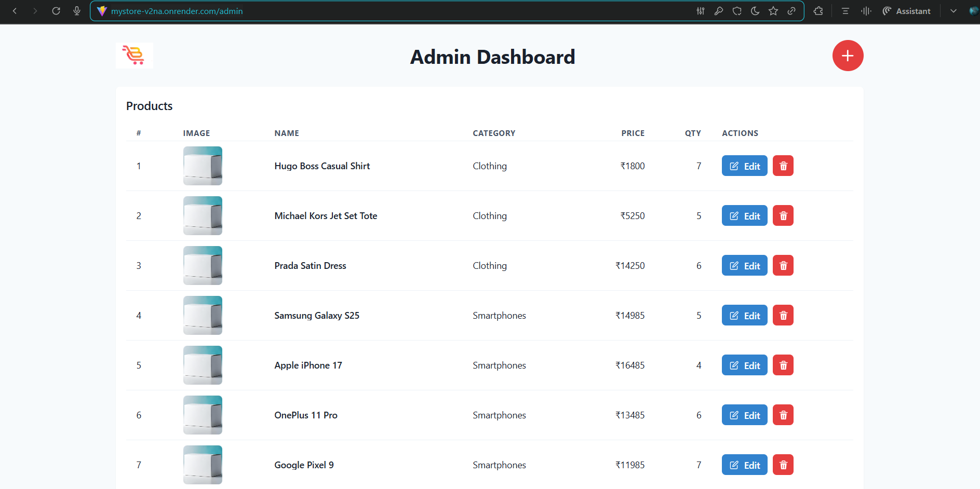
Task: Click the shopping cart store logo
Action: click(134, 56)
